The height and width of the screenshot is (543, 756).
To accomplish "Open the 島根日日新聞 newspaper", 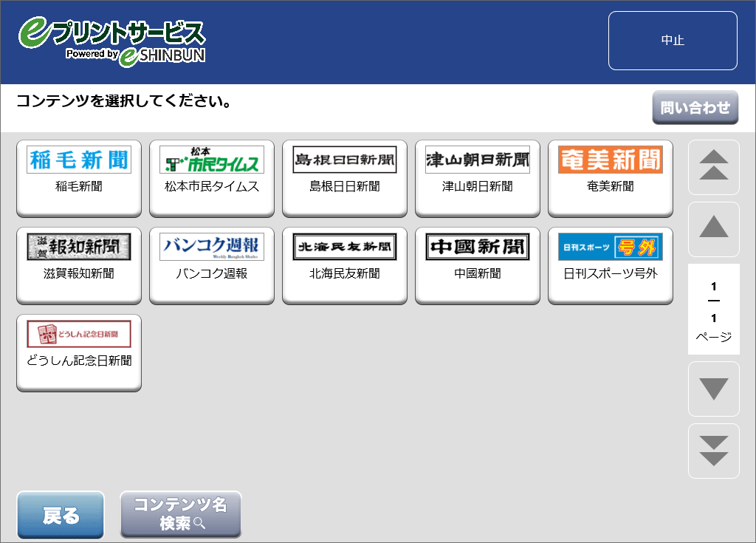I will click(x=345, y=178).
